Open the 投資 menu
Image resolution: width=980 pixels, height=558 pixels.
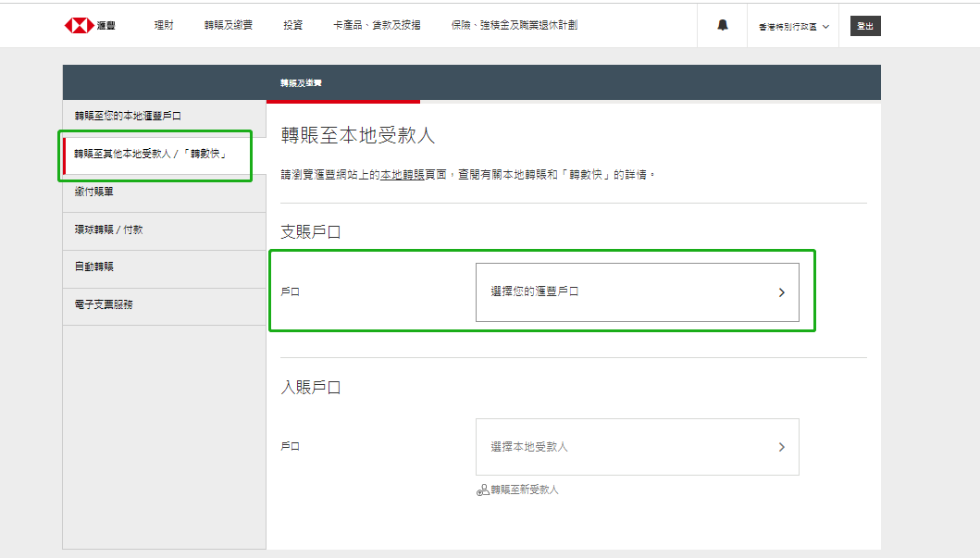[292, 25]
